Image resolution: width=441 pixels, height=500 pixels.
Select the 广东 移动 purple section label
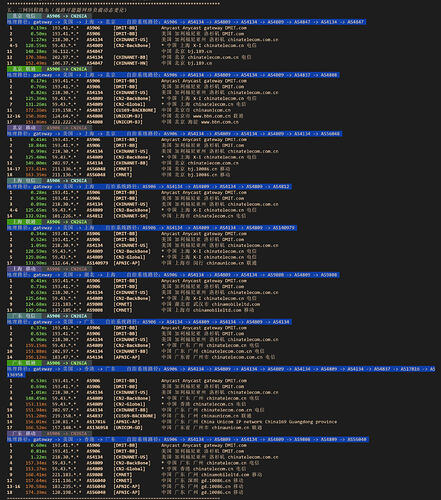(x=24, y=434)
